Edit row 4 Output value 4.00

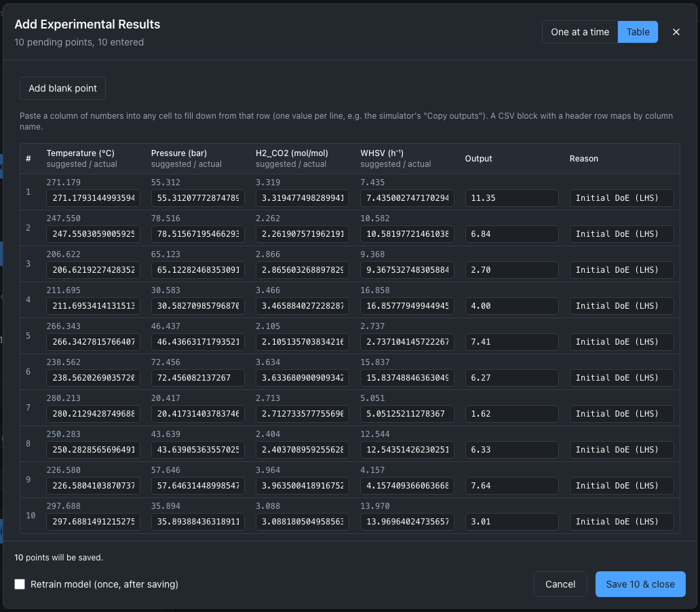pos(511,306)
